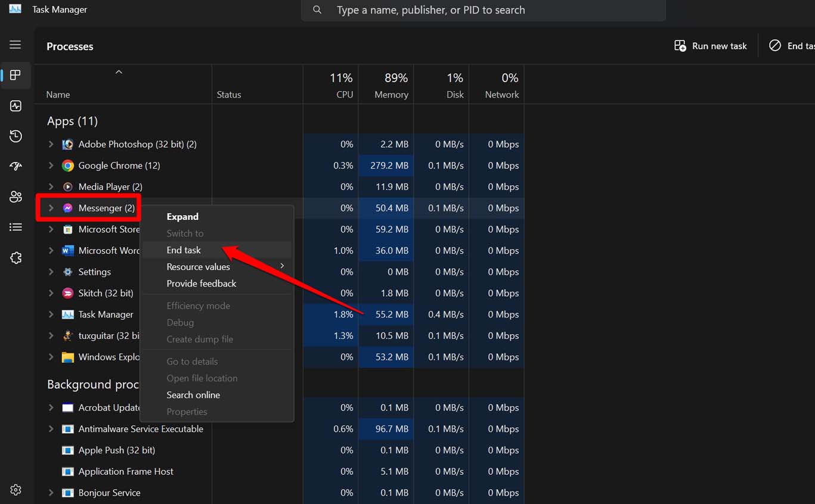Click the End task toolbar button

pos(791,46)
